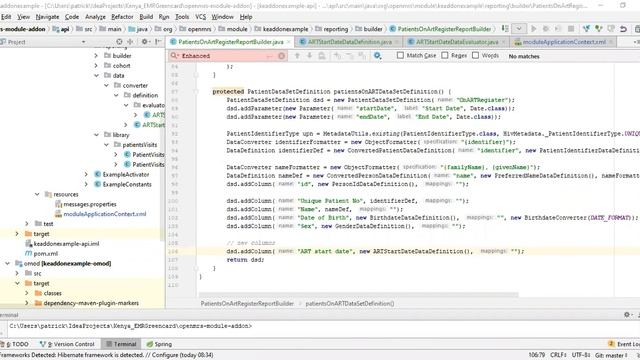Collapse the converter folder in tree
Viewport: 640px width, 360px height.
(107, 85)
